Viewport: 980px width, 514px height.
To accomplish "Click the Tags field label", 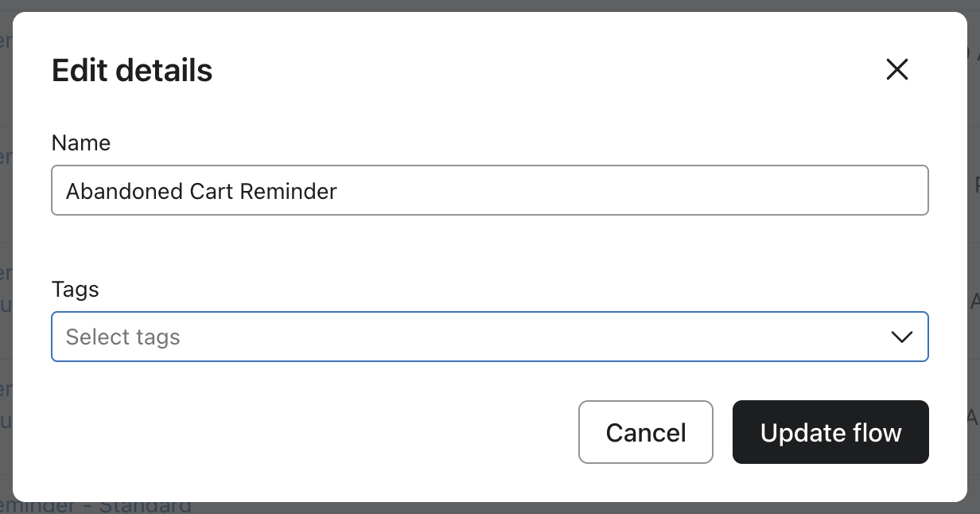I will click(76, 289).
